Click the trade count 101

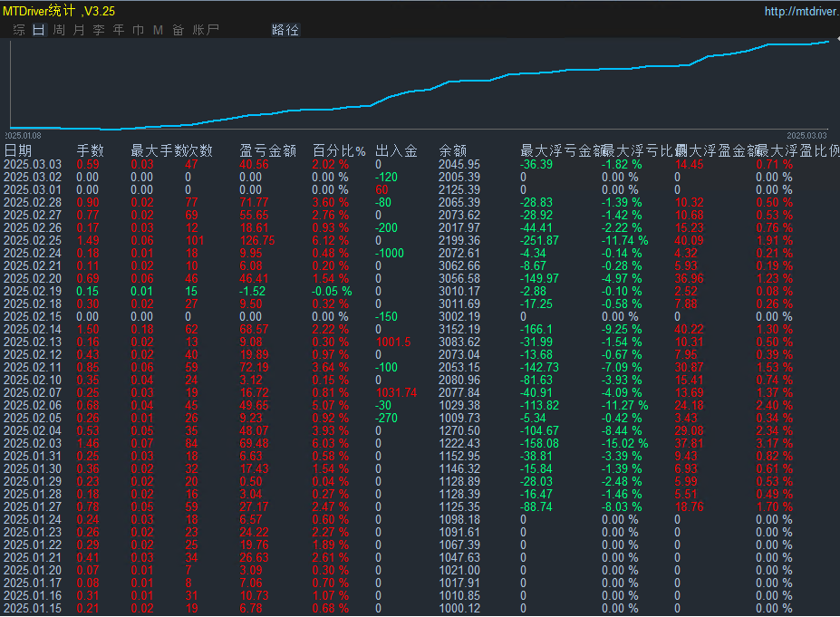195,240
